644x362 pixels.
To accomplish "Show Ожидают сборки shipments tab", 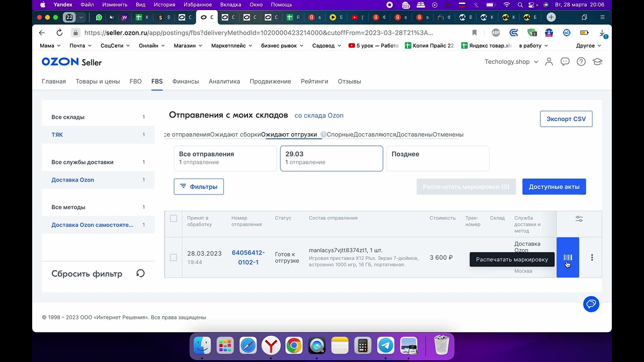I will pyautogui.click(x=235, y=134).
